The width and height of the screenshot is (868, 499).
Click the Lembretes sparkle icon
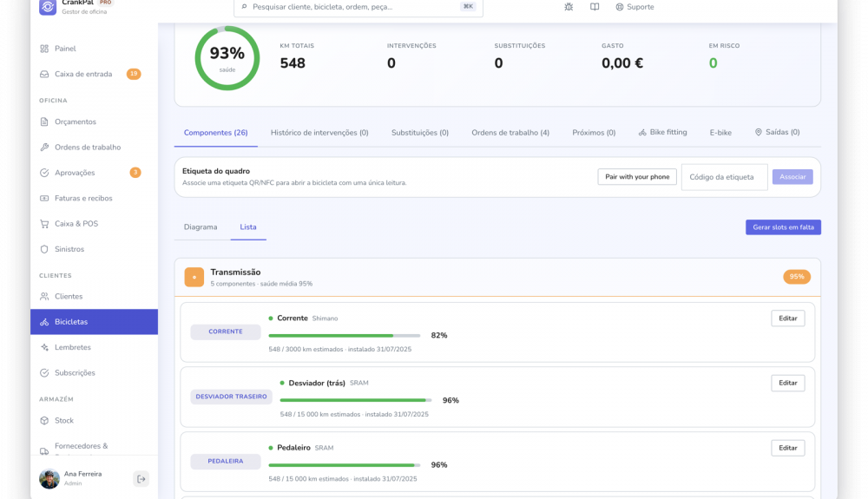[x=44, y=347]
